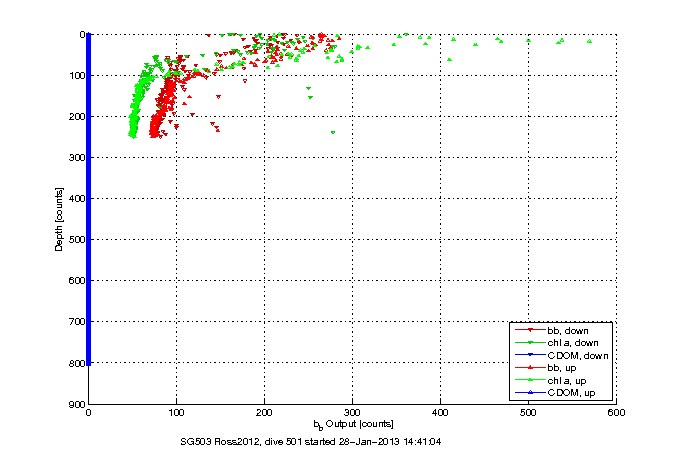
Task: Click the blue marker beside 'CDOM, up'
Action: pyautogui.click(x=530, y=392)
